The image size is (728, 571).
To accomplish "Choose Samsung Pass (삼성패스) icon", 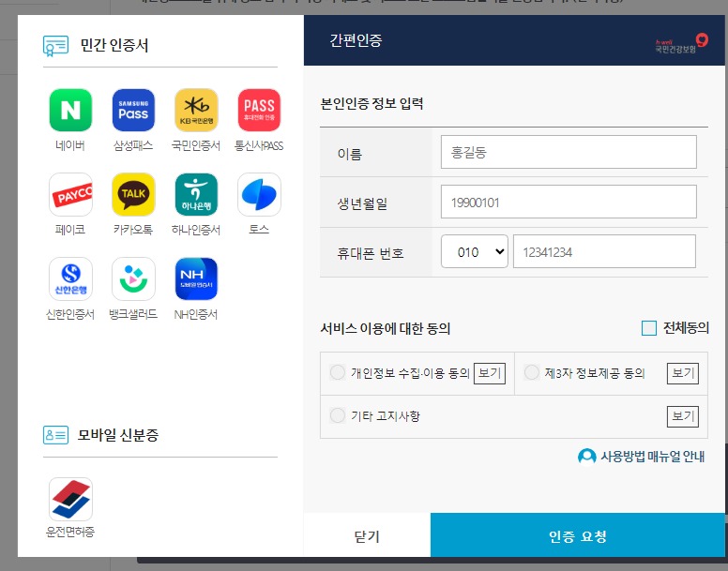I will pos(133,110).
